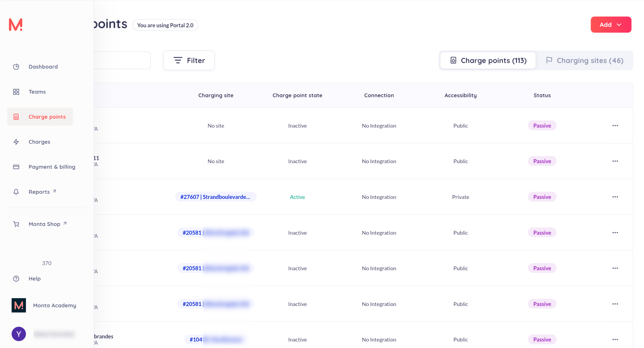
Task: Switch to Charging sites (46) tab
Action: [x=585, y=60]
